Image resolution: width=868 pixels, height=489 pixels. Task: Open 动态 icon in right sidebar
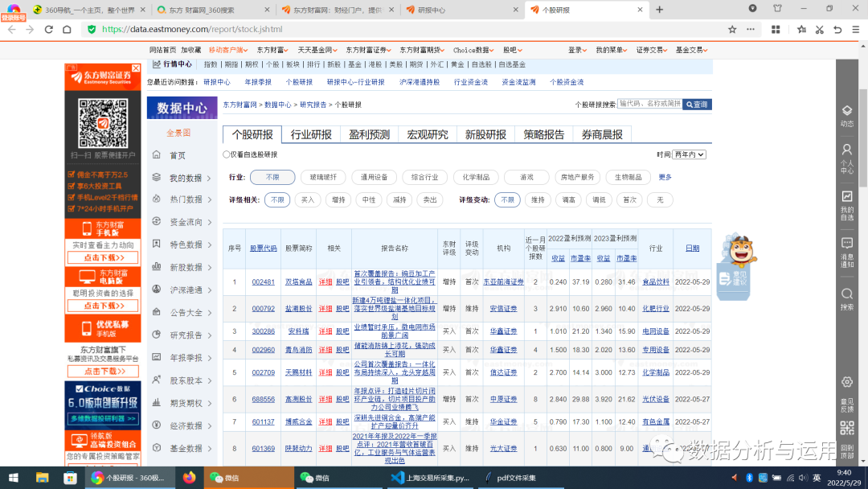pyautogui.click(x=847, y=116)
